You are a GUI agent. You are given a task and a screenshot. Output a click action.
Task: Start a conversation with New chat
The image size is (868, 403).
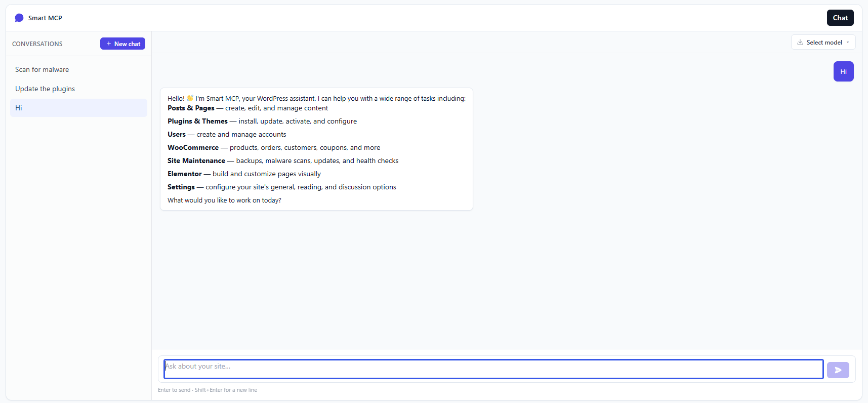(x=122, y=44)
